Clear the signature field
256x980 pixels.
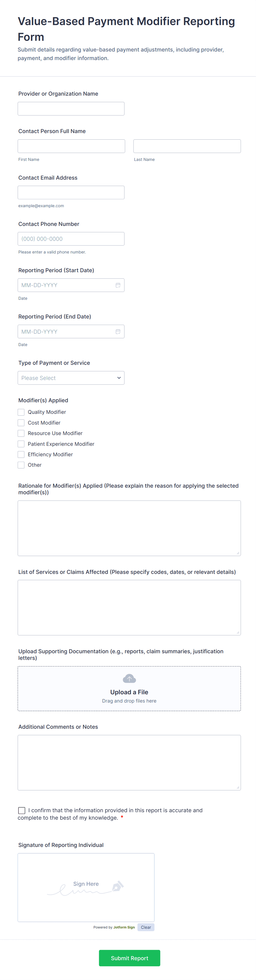coord(146,927)
